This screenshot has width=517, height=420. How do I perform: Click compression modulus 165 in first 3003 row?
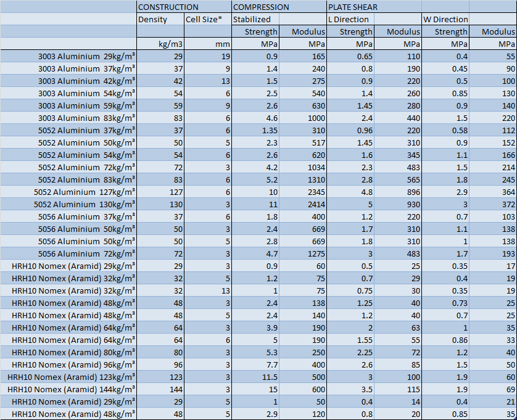pyautogui.click(x=303, y=56)
